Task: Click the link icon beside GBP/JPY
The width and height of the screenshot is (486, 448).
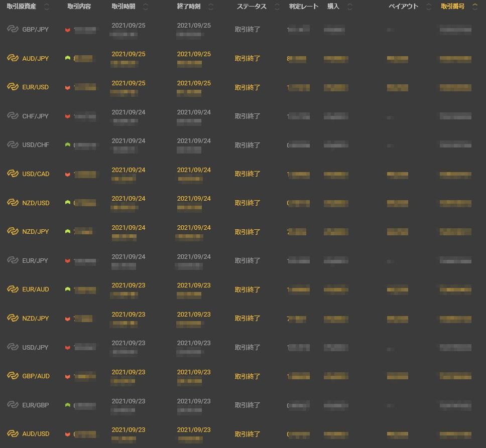Action: click(13, 29)
